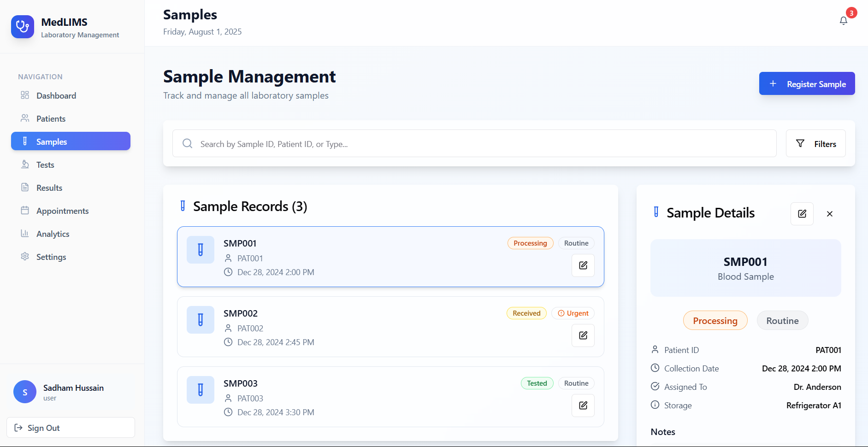Open the notifications bell
Viewport: 868px width, 447px height.
843,21
